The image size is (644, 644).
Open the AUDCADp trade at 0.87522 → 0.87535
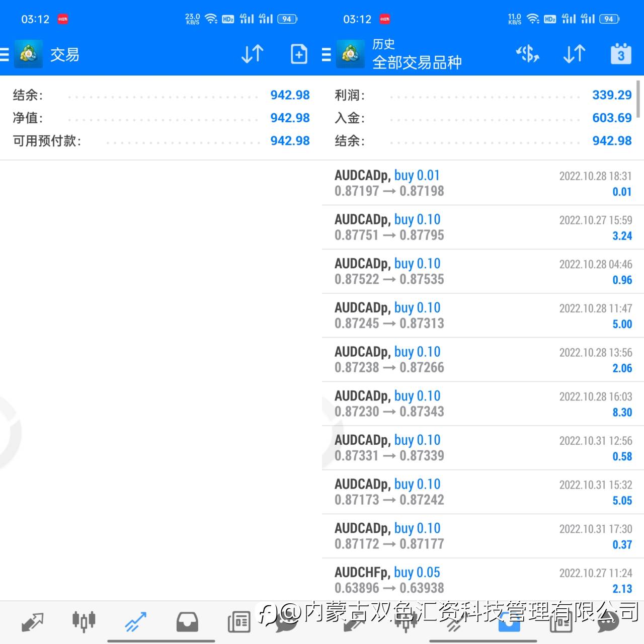[x=483, y=272]
